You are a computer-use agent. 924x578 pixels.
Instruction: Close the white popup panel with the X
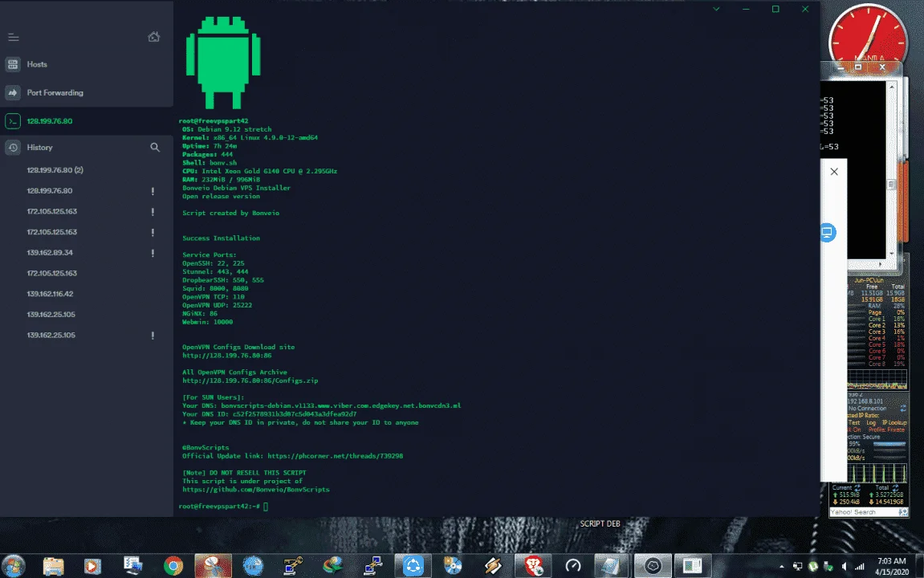click(x=834, y=172)
